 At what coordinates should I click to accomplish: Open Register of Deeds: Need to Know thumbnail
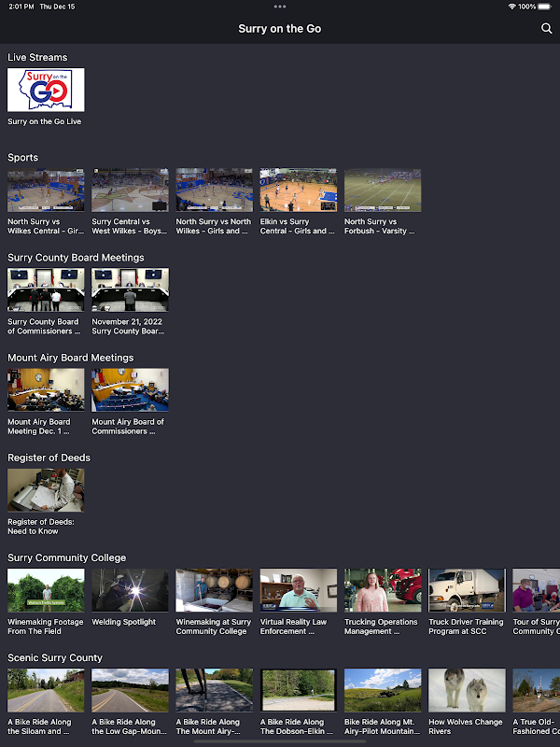(x=46, y=490)
